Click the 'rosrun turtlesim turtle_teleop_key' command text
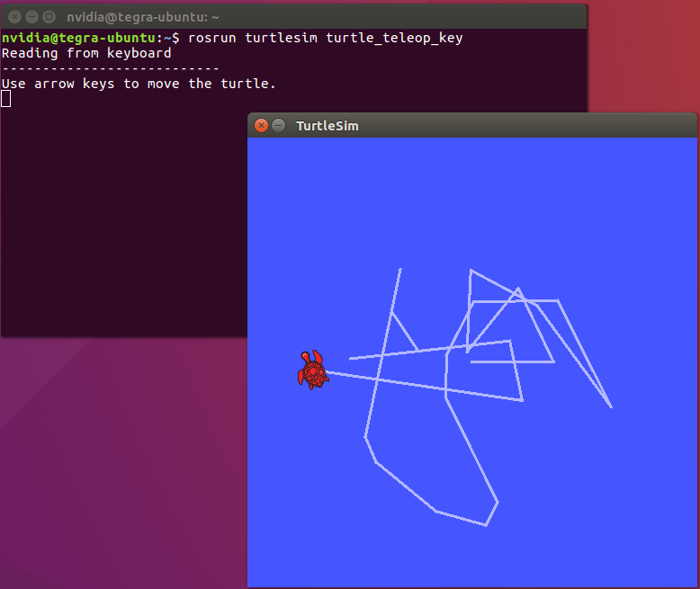700x589 pixels. coord(326,38)
